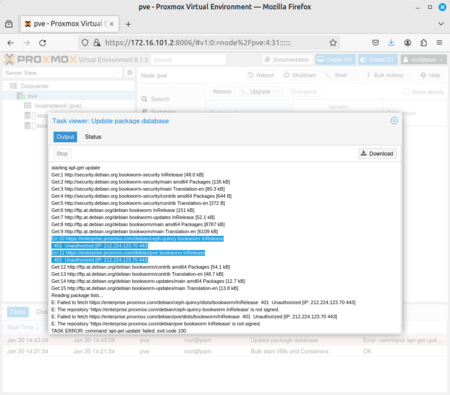Open Firefox account menu

(x=407, y=43)
